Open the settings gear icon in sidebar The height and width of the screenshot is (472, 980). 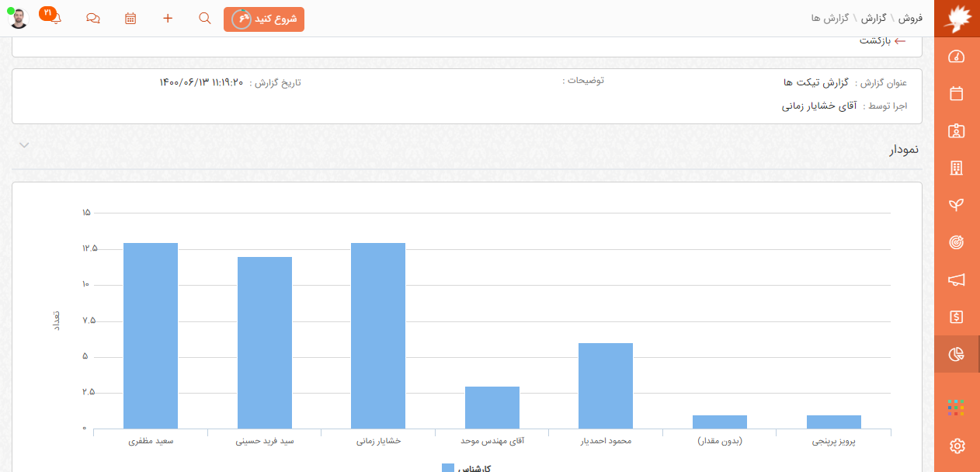point(957,446)
